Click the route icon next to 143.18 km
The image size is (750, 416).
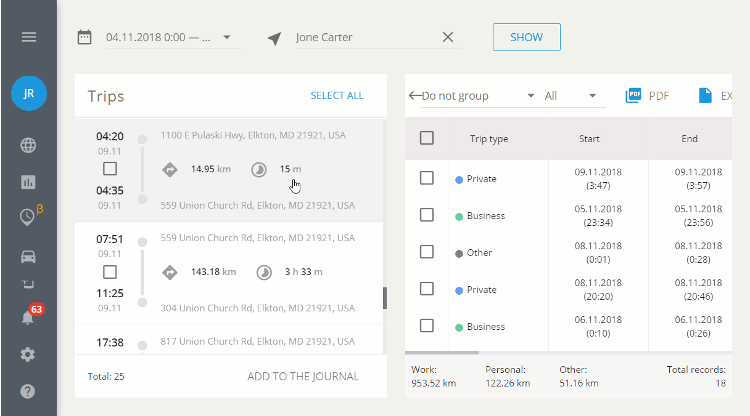point(170,272)
